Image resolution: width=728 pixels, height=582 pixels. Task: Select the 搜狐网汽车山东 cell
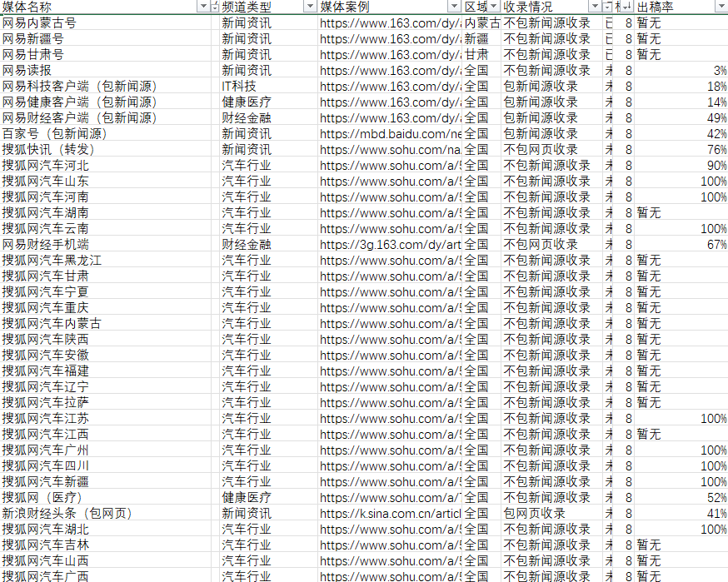[x=106, y=181]
